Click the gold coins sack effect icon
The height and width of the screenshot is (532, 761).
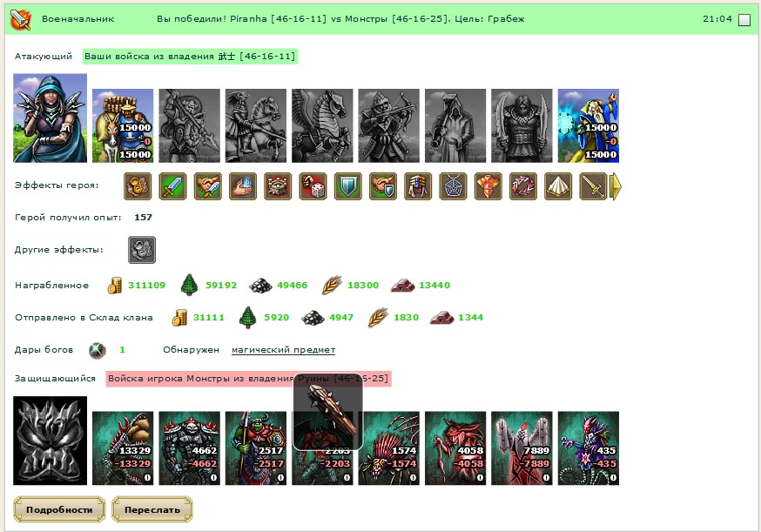pyautogui.click(x=138, y=186)
